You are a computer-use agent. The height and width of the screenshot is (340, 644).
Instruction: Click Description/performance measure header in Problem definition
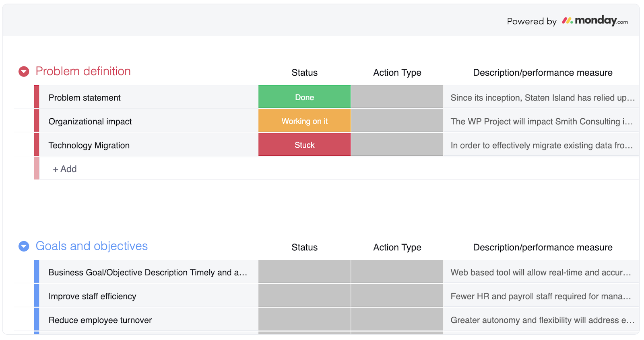click(x=543, y=73)
